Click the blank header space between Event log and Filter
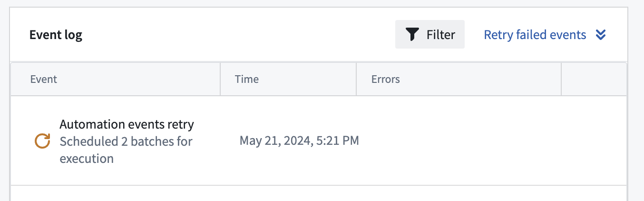Viewport: 644px width, 201px height. (x=239, y=35)
